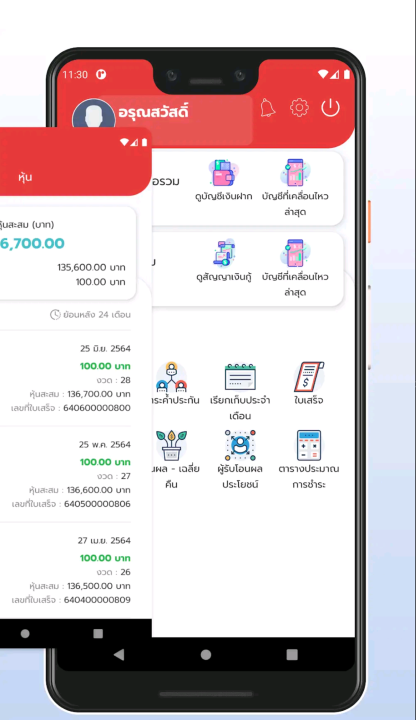Open ใบเสร็จ receipt icon
Image resolution: width=416 pixels, height=720 pixels.
pos(309,377)
